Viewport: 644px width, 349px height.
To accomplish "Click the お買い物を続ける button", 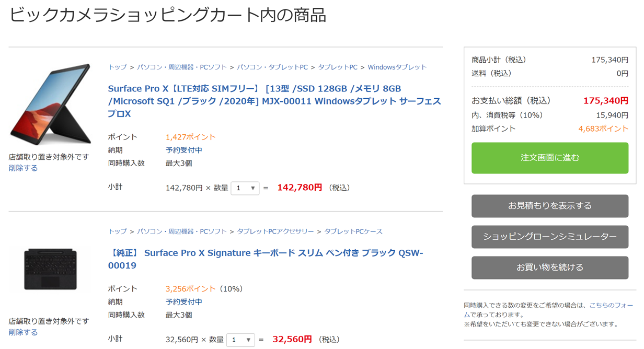I will (550, 267).
